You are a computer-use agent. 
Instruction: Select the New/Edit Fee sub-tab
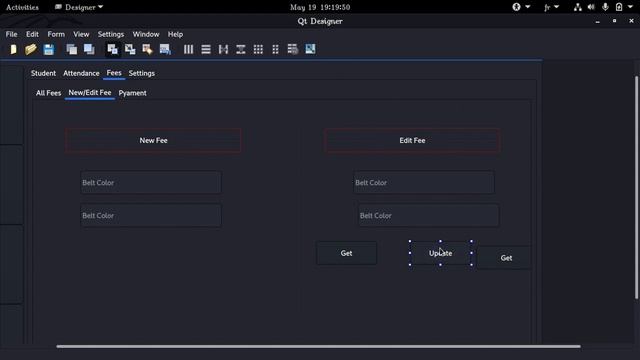90,93
